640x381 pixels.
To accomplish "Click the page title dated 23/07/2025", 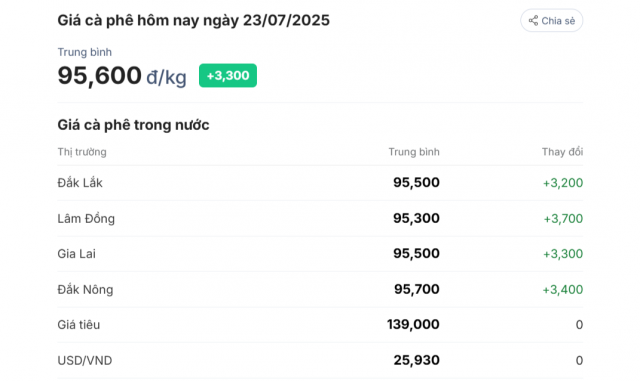I will 193,20.
